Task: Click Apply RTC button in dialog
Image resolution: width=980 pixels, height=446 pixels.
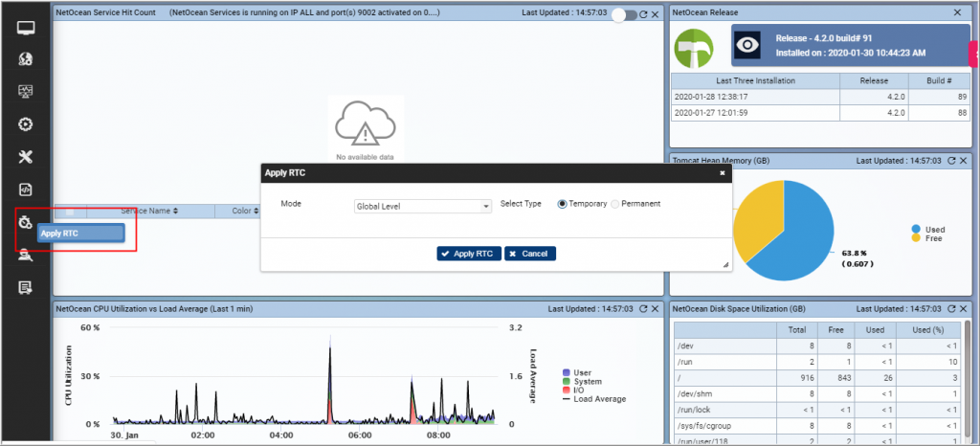Action: [469, 254]
